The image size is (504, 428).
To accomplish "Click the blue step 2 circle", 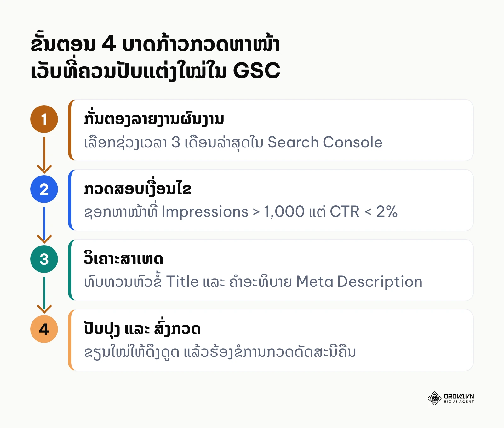I will tap(44, 189).
